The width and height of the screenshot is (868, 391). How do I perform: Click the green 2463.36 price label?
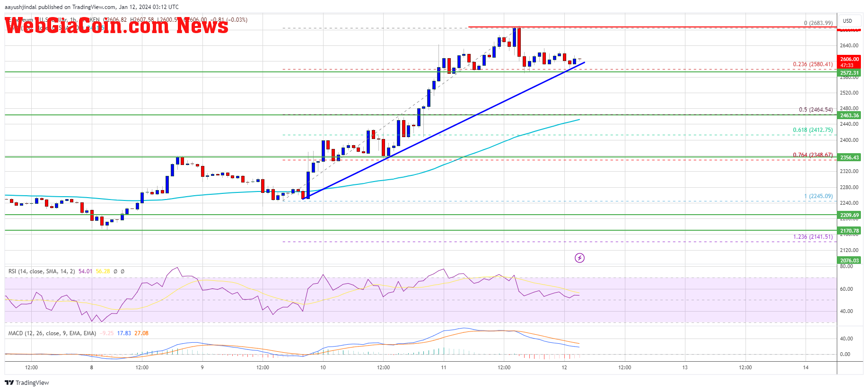(849, 115)
